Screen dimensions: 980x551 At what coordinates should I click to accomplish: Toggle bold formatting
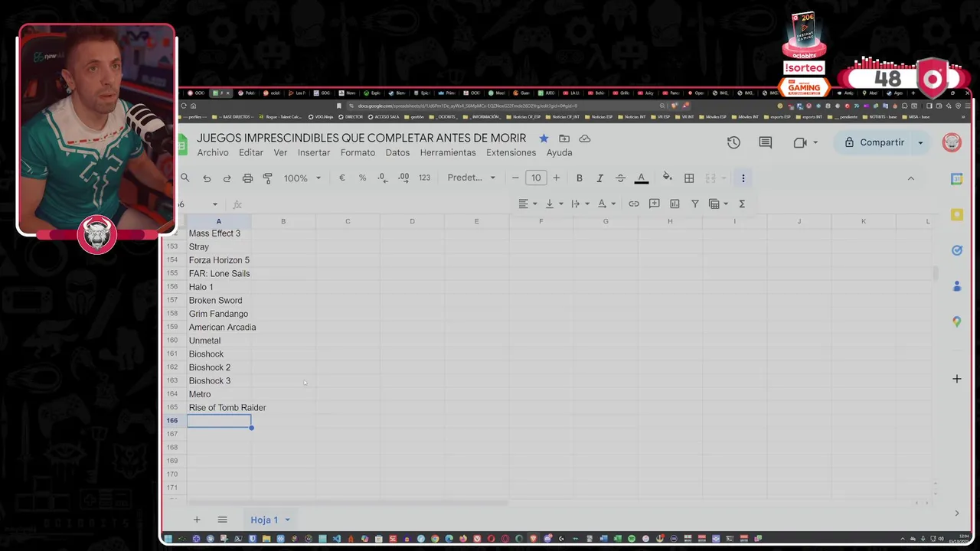580,178
